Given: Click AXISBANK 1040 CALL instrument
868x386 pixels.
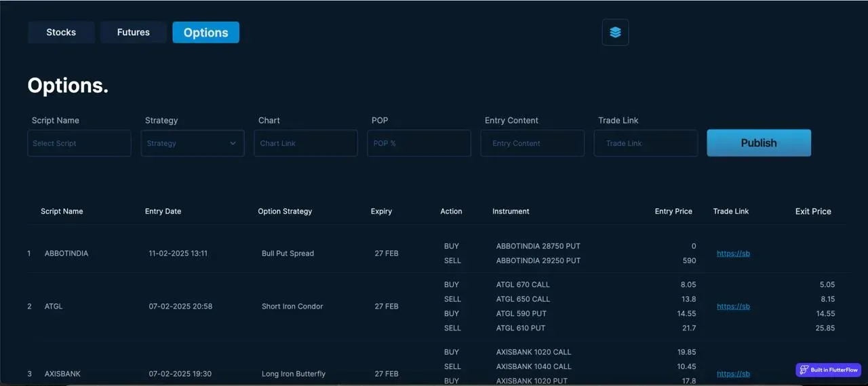Looking at the screenshot, I should coord(534,366).
